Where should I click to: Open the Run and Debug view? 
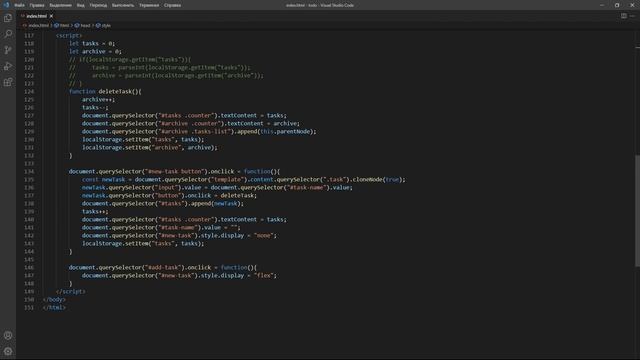coord(8,66)
